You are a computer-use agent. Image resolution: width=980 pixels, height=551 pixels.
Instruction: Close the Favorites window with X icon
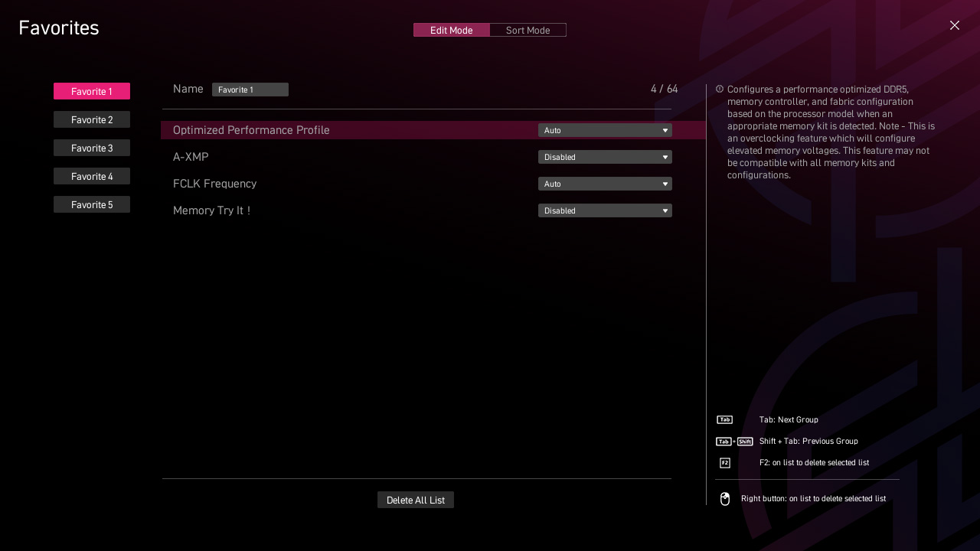[954, 25]
